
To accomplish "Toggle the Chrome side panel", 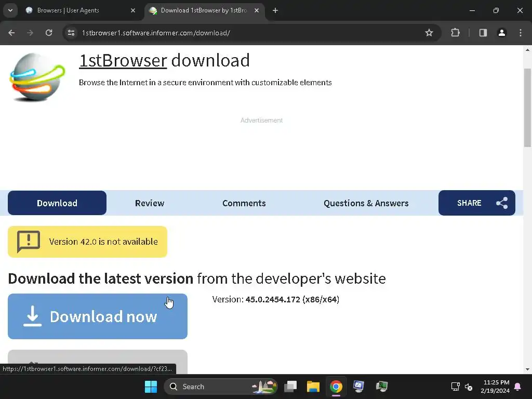I will [483, 33].
